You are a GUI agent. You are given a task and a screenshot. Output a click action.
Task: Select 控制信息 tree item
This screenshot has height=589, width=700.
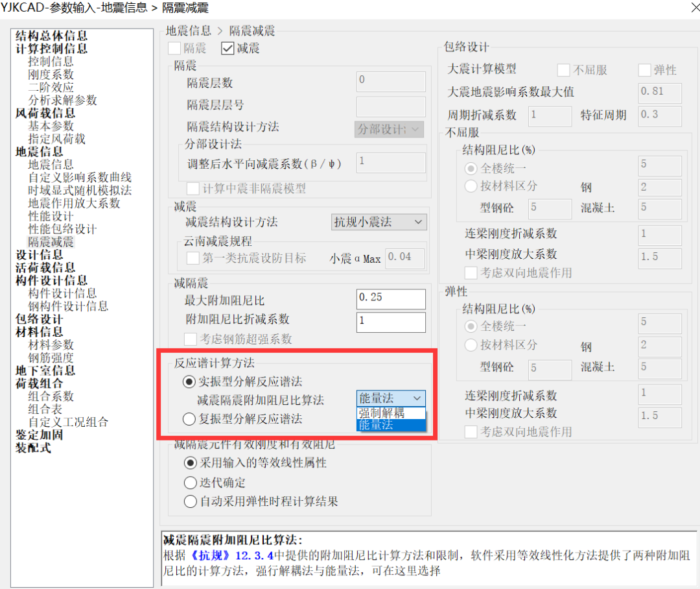(x=51, y=62)
